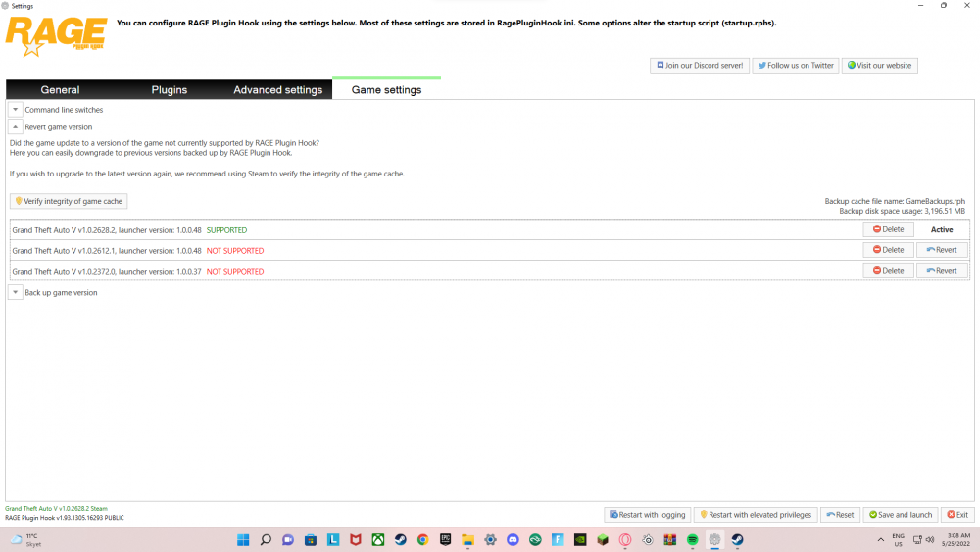This screenshot has width=980, height=552.
Task: Select the active RAGE Settings taskbar icon
Action: (715, 540)
